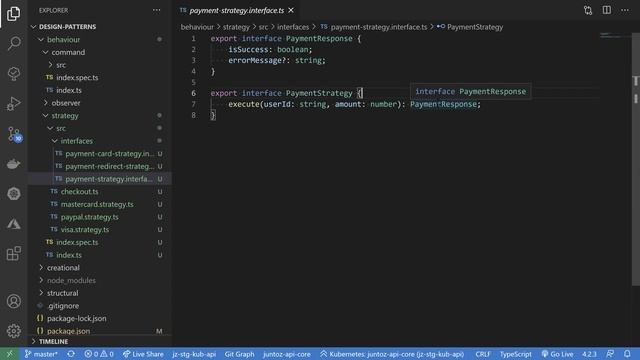Start Live Share session
Screen dimensions: 640x360
(143, 354)
